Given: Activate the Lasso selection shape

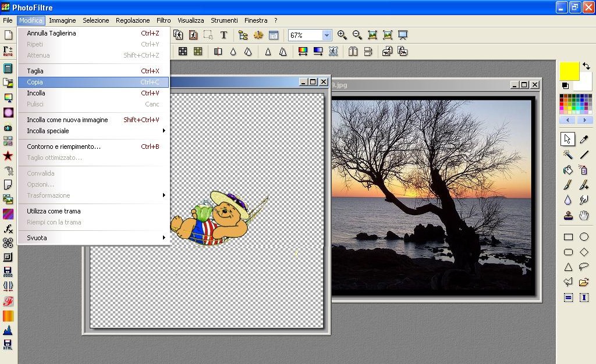Looking at the screenshot, I should 584,267.
